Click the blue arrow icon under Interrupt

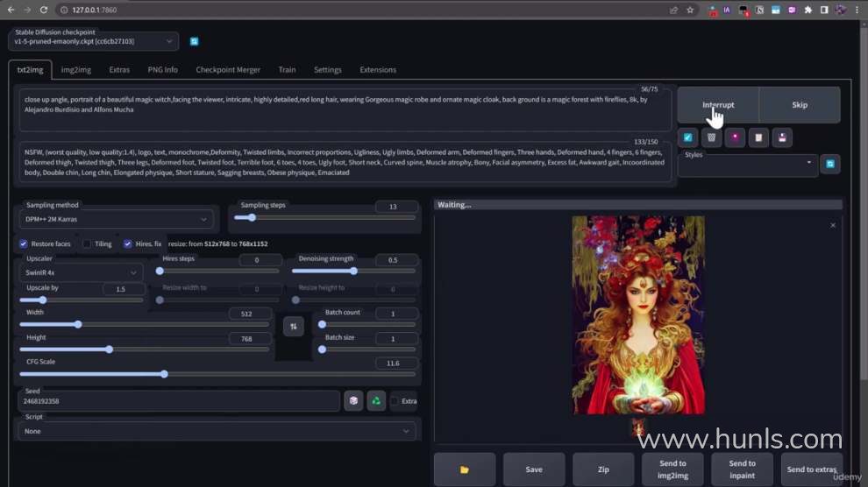point(687,138)
